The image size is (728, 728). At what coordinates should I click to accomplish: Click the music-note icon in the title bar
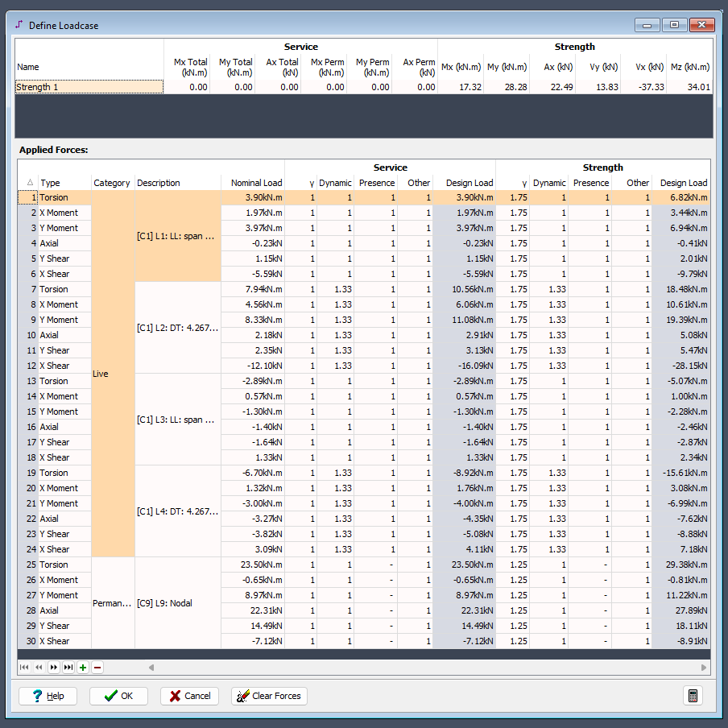click(x=18, y=25)
